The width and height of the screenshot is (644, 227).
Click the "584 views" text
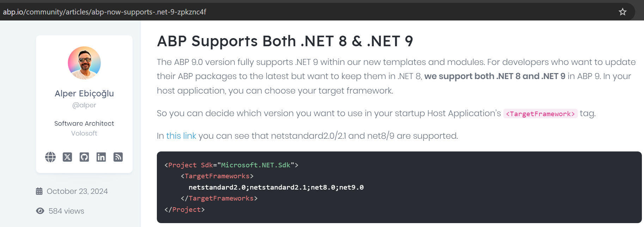66,211
